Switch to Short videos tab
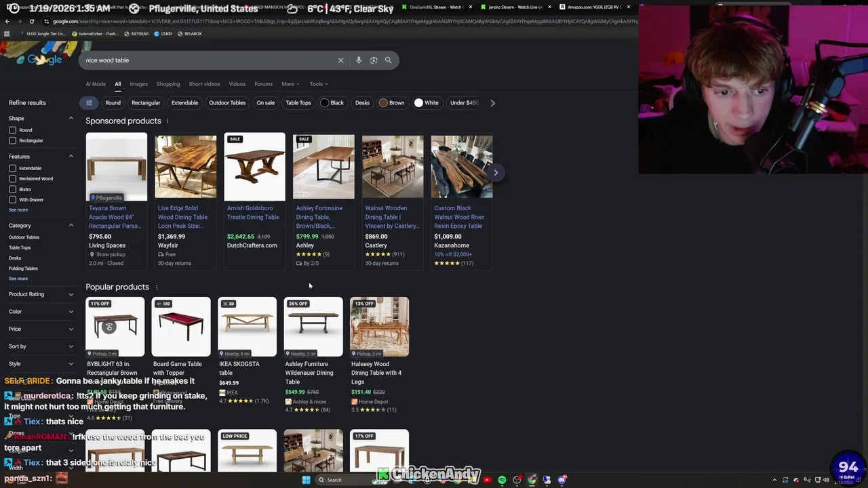Screen dimensions: 868x488 (x=204, y=84)
